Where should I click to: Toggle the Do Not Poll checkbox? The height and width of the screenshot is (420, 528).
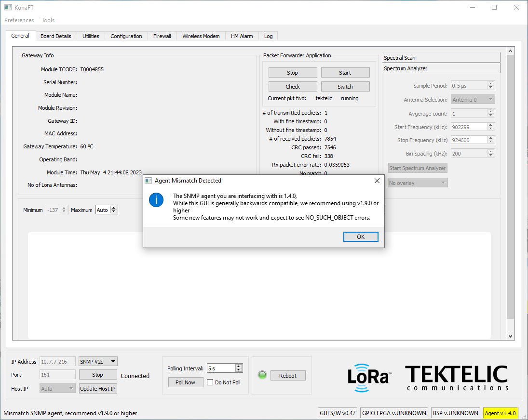coord(210,382)
